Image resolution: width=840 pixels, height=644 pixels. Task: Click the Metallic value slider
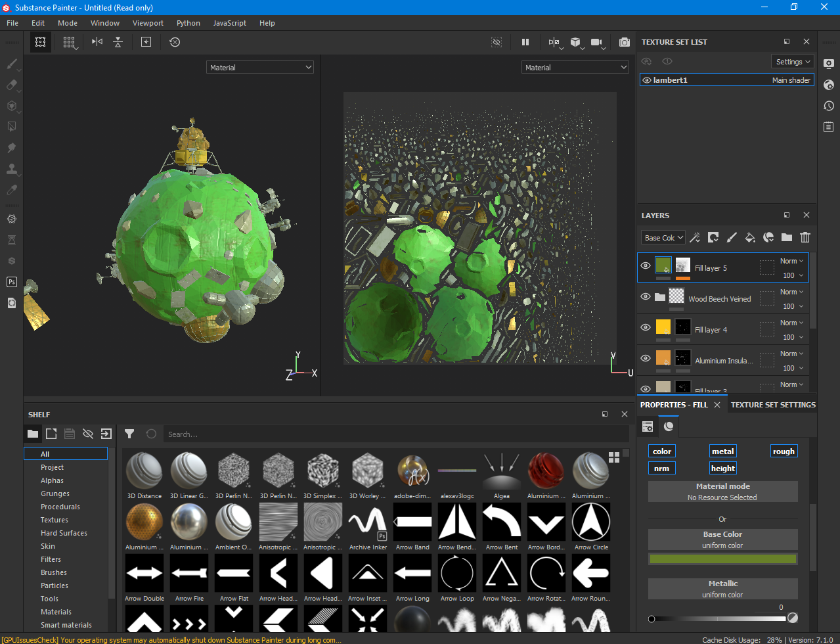pyautogui.click(x=718, y=618)
